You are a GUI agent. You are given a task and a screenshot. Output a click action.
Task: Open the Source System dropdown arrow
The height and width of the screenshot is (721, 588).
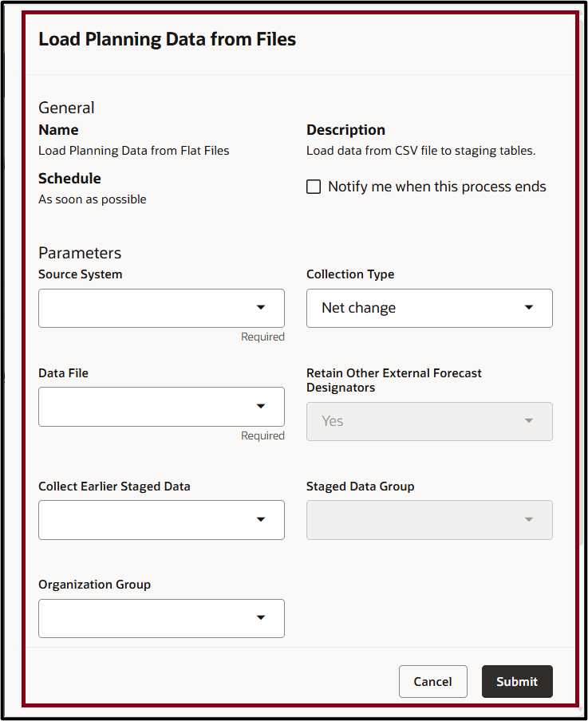262,308
